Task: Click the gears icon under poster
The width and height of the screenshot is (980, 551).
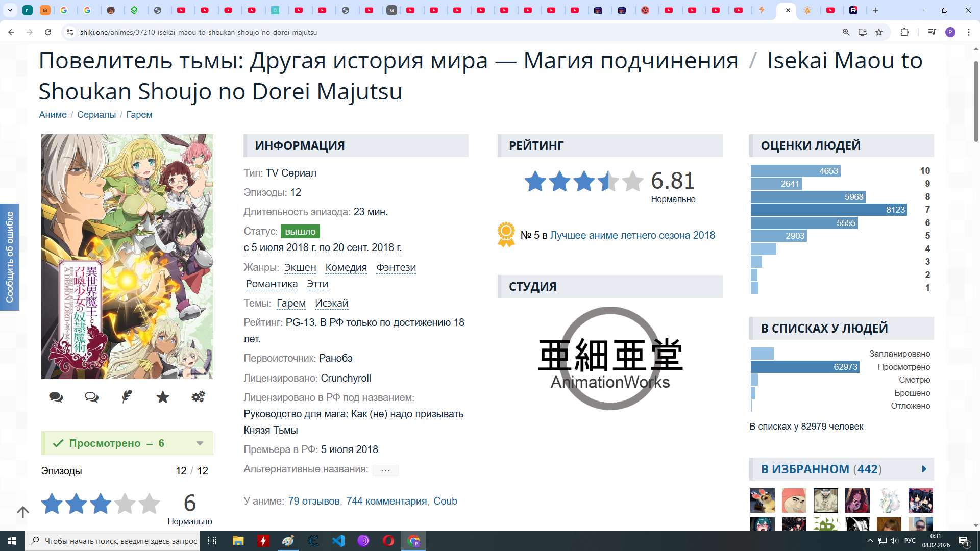Action: coord(198,396)
